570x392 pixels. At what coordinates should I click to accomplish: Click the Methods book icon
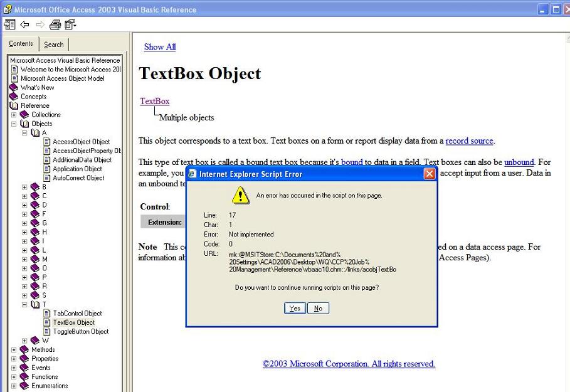(24, 350)
